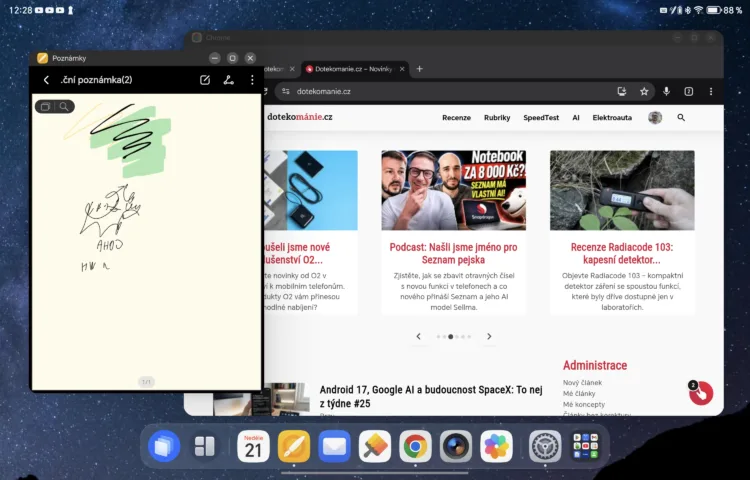The image size is (750, 480).
Task: Bookmark this page with the star
Action: pos(644,91)
